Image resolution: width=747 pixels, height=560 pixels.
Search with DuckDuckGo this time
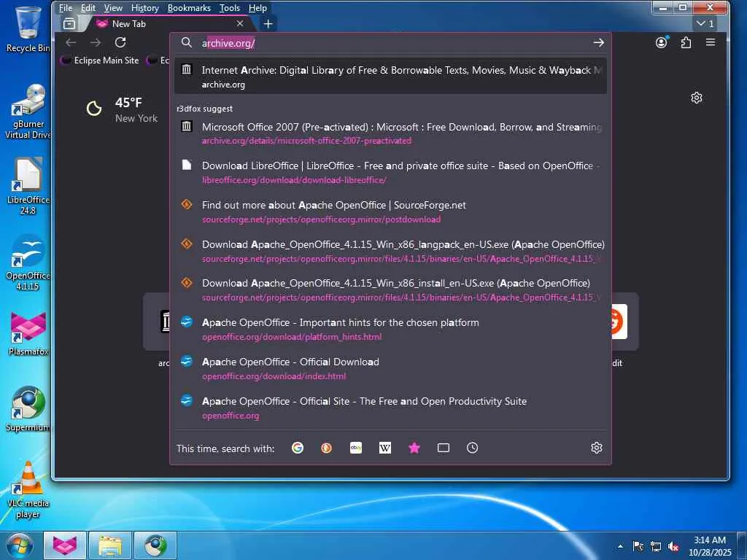point(326,448)
